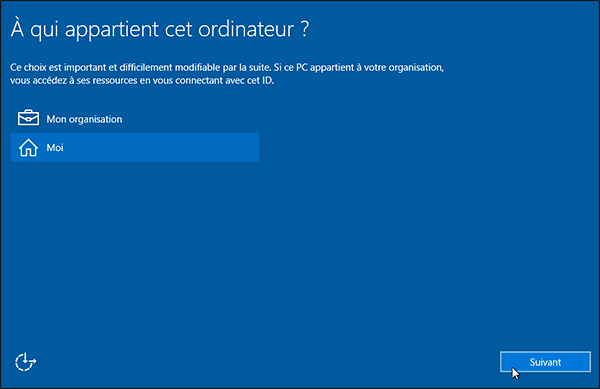Click the Suivant button
This screenshot has height=389, width=600.
pos(545,362)
